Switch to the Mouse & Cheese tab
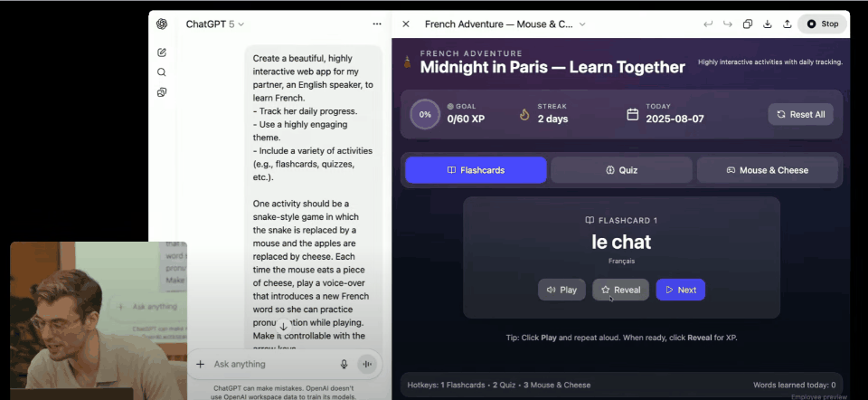Screen dimensions: 868x400 point(768,170)
